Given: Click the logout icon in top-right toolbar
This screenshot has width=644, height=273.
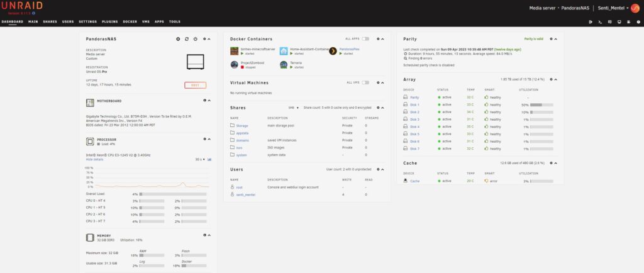Looking at the screenshot, I should click(591, 22).
